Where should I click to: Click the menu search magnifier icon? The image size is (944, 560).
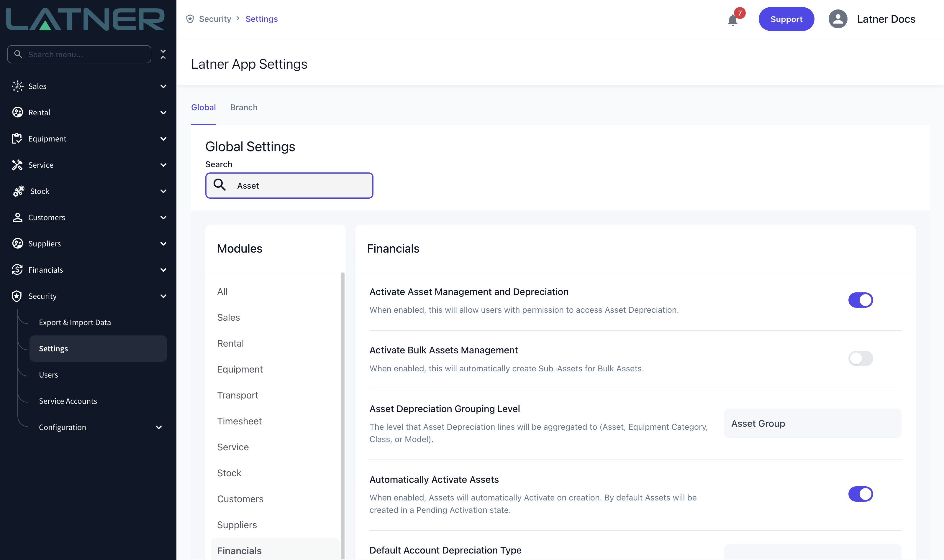point(18,54)
